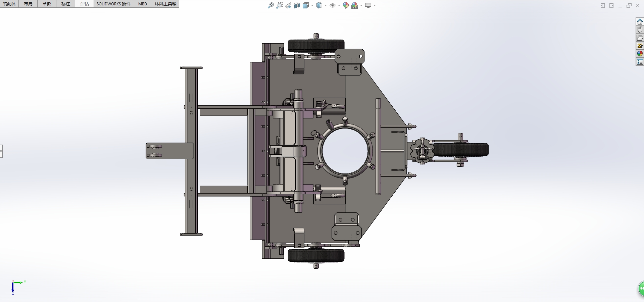Click View Settings monitor icon
The width and height of the screenshot is (644, 302).
tap(368, 5)
